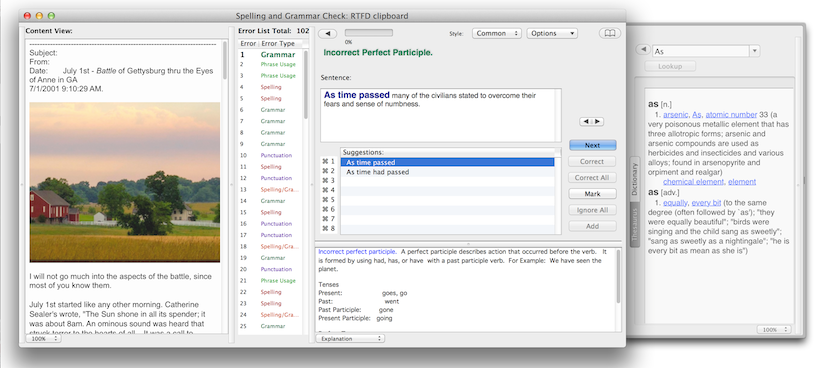Expand the dictionary word combo box arrow
This screenshot has height=368, width=814.
coord(754,51)
